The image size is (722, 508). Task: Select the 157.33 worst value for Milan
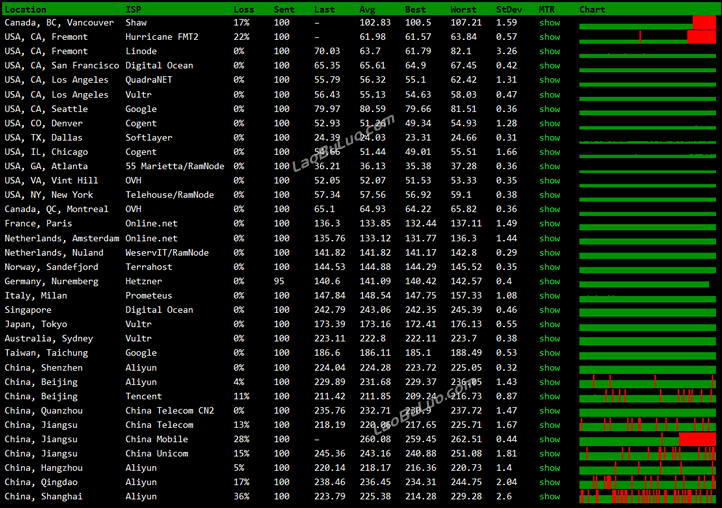tap(466, 295)
